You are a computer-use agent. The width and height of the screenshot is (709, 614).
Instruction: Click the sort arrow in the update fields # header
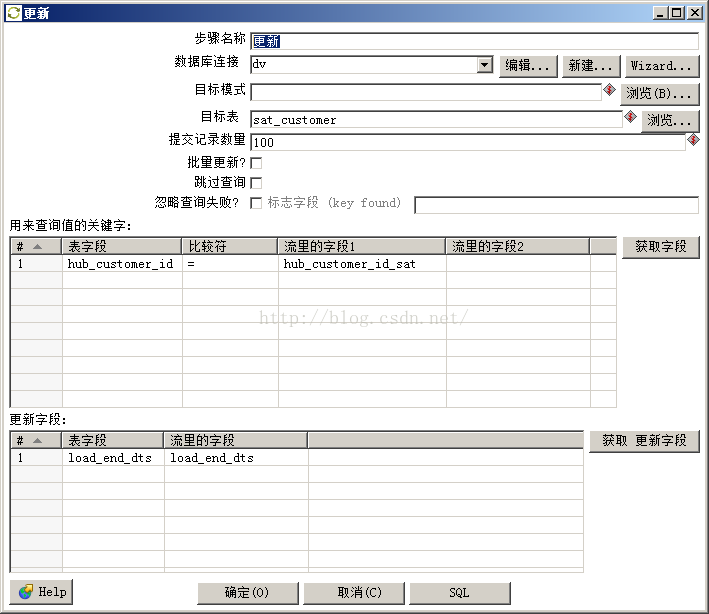38,440
